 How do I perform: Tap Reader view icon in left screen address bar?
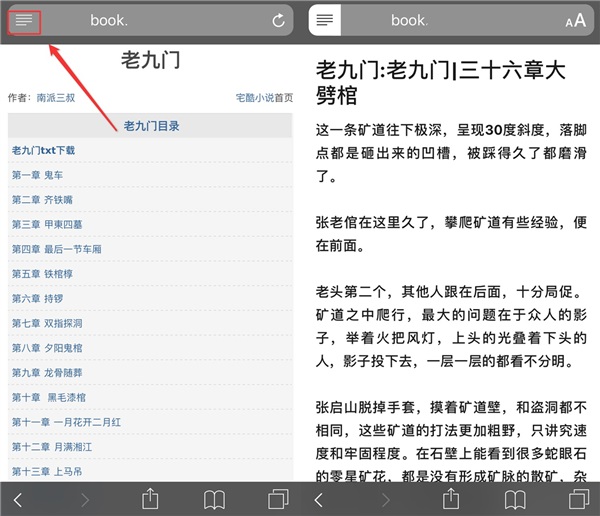point(24,20)
